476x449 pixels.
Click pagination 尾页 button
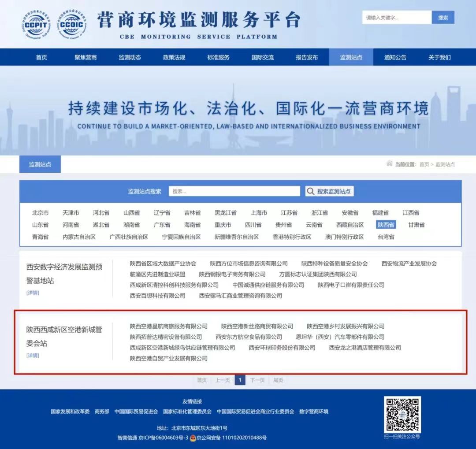click(x=278, y=380)
